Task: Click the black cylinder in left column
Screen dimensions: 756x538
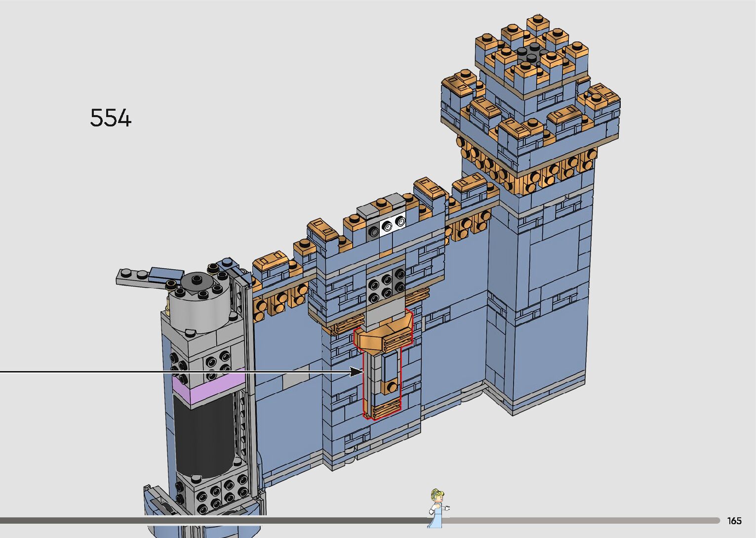Action: [x=203, y=435]
